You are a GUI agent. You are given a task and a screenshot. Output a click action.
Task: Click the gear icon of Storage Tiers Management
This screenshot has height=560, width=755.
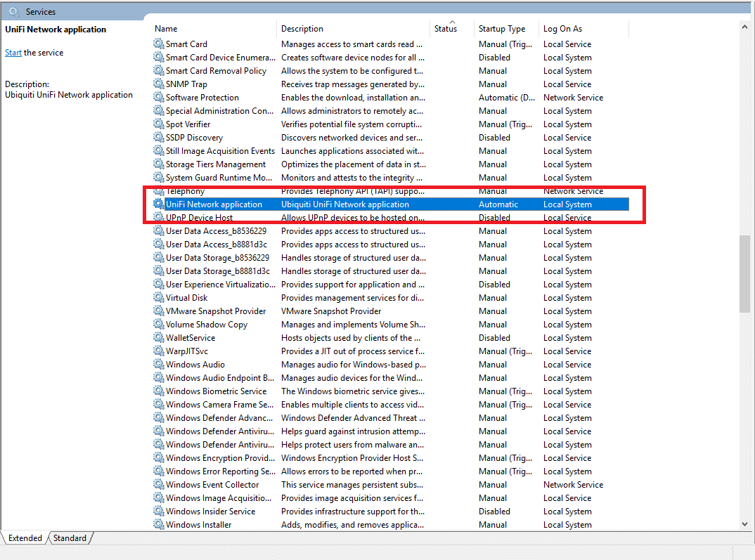tap(158, 164)
